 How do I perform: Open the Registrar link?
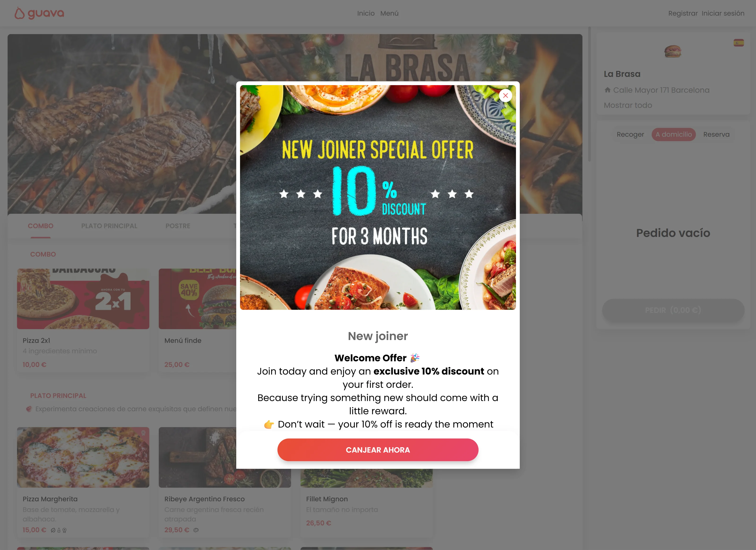tap(683, 13)
